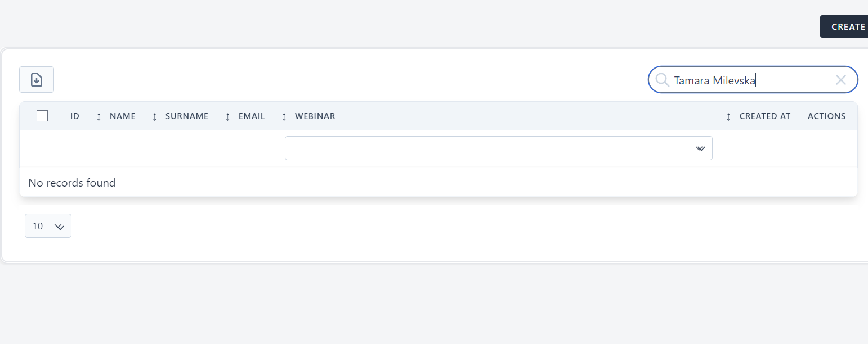Viewport: 868px width, 344px height.
Task: Click the magnifier icon in search box
Action: 663,80
